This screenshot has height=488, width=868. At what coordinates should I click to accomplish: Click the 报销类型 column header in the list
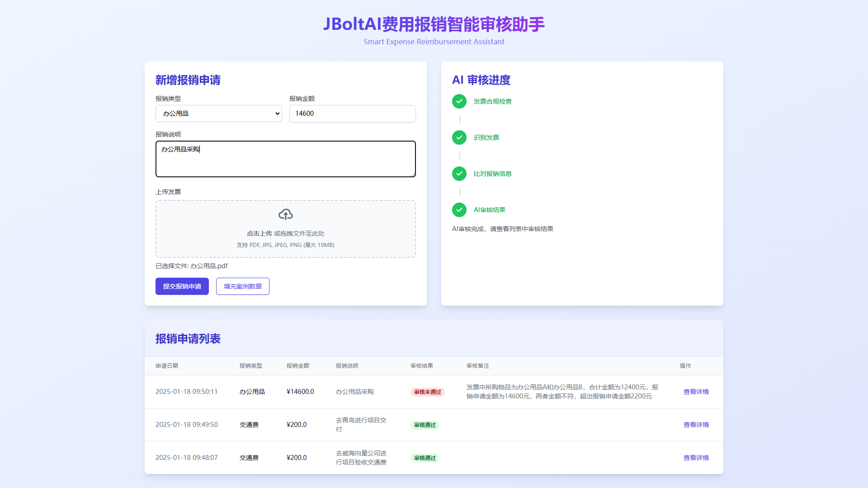tap(251, 366)
